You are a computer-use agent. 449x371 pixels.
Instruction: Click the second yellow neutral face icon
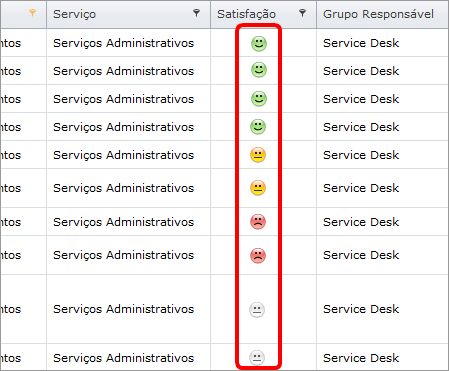point(258,188)
